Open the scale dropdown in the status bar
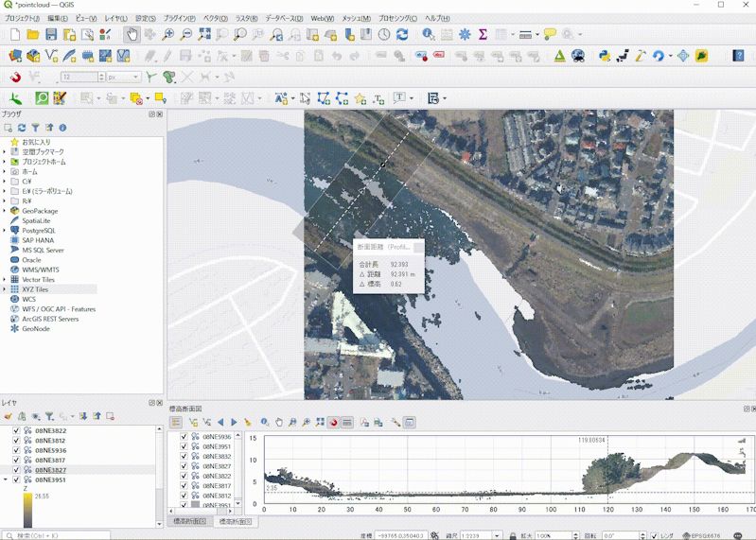This screenshot has width=756, height=540. coord(497,535)
